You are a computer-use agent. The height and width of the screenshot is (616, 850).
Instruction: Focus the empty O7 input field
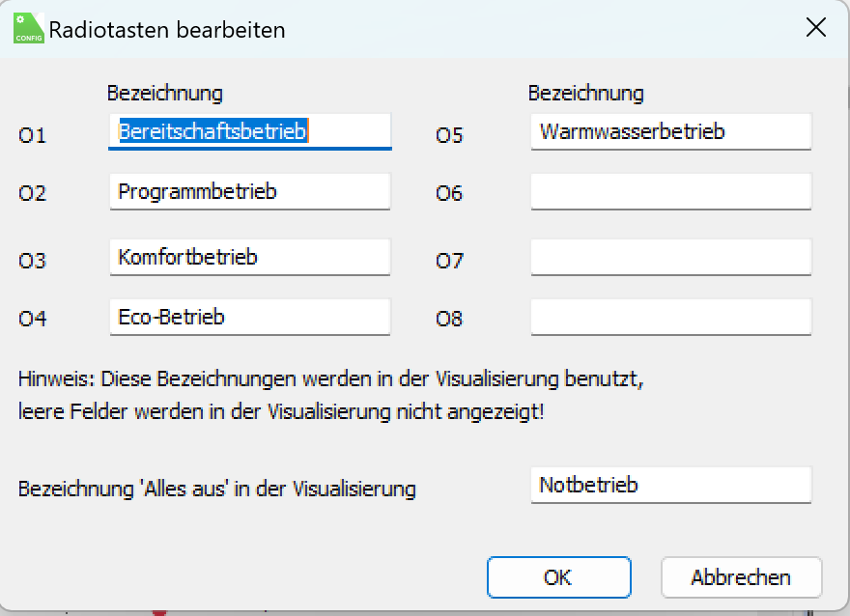point(671,257)
